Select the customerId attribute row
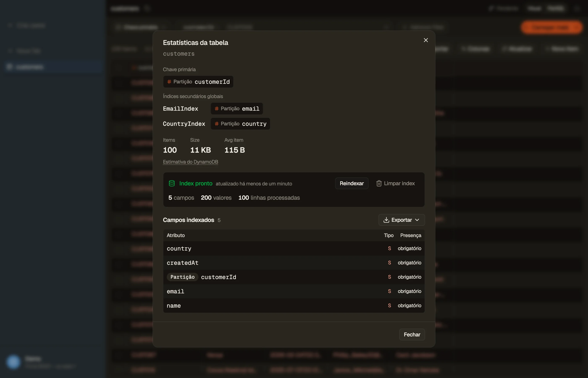This screenshot has width=588, height=378. click(294, 277)
